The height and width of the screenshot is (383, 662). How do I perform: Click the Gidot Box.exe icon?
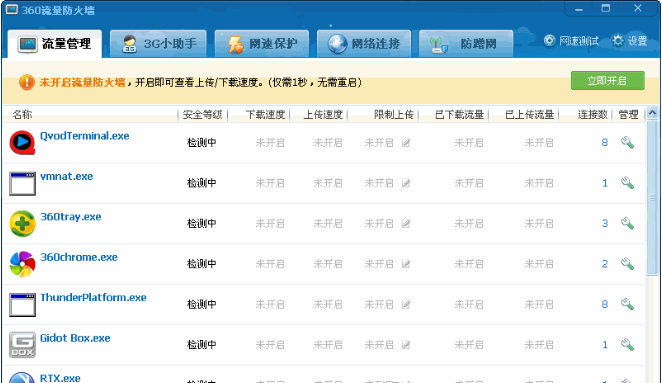point(22,345)
